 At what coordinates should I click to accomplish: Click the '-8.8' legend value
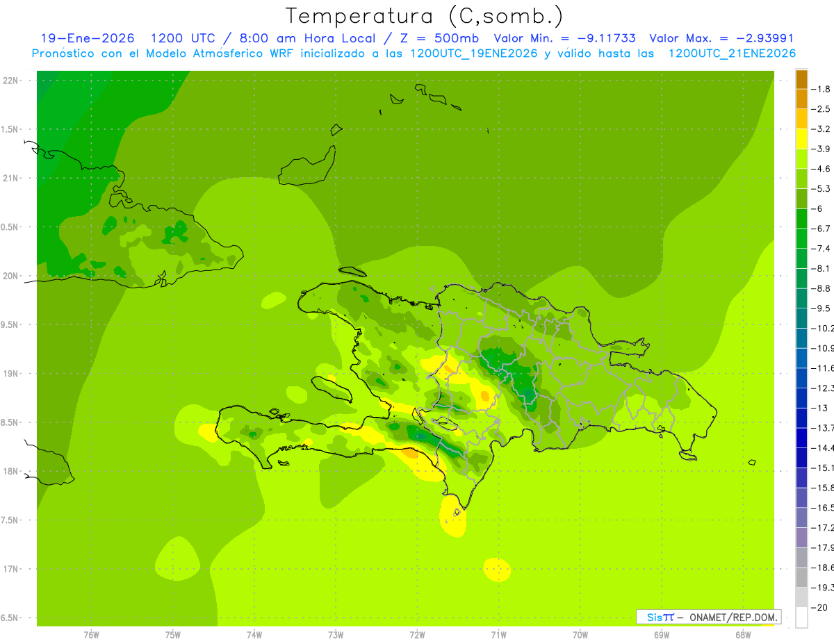(x=821, y=288)
